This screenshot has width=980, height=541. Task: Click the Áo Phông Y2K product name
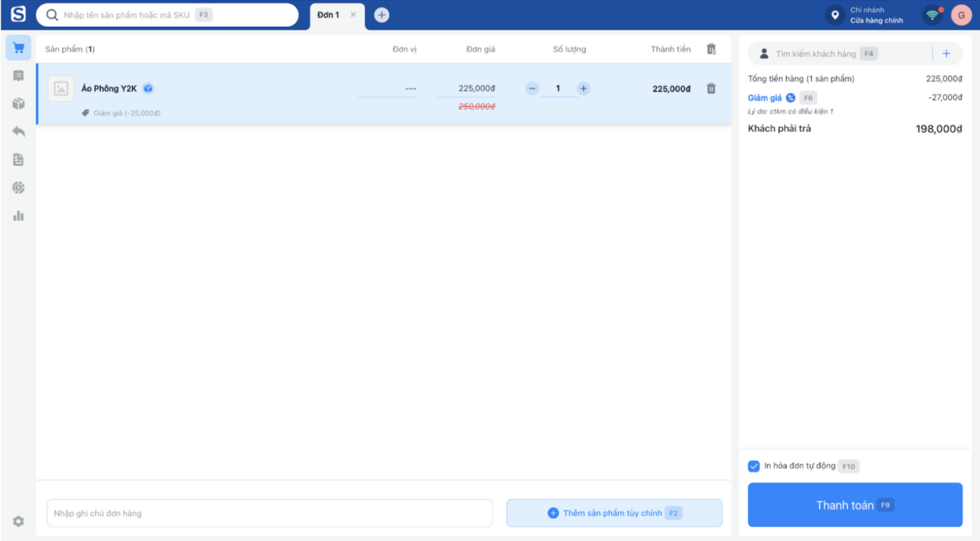[x=109, y=88]
